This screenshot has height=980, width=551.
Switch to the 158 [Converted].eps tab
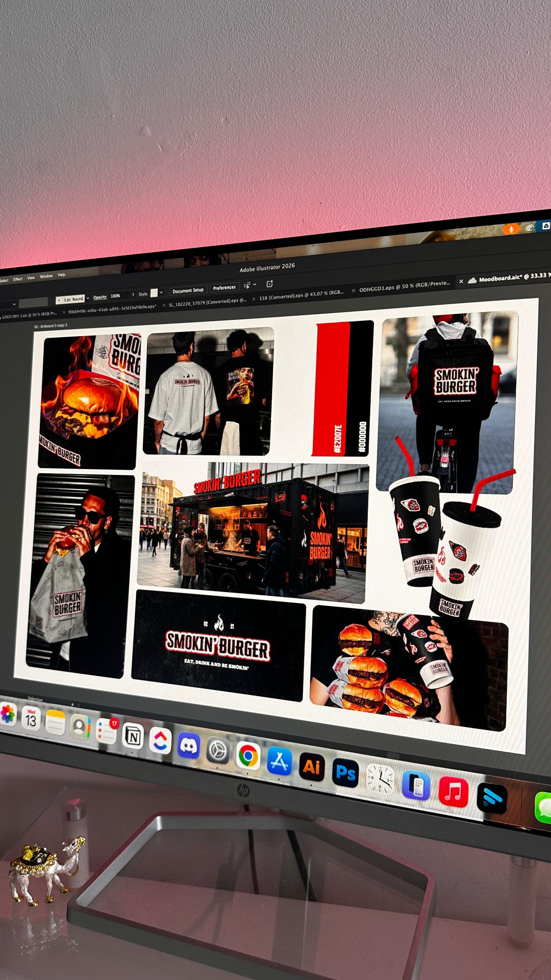(x=301, y=295)
